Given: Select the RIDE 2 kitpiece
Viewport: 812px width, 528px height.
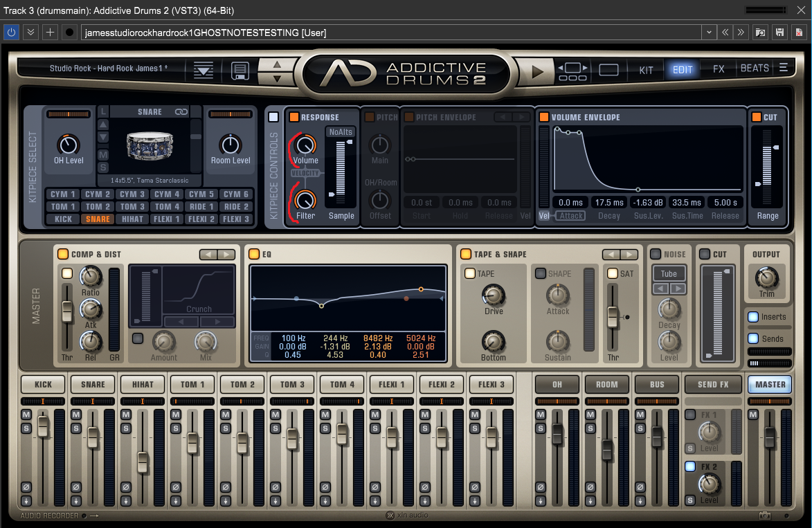Looking at the screenshot, I should pyautogui.click(x=235, y=206).
